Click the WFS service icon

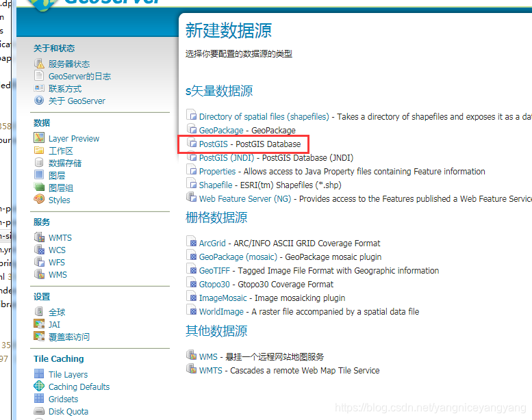tap(39, 262)
